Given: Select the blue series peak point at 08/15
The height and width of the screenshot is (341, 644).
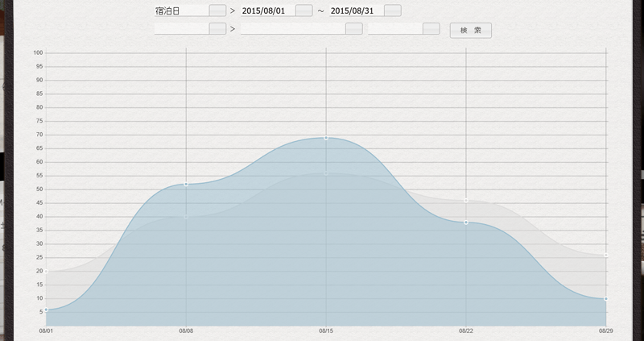Looking at the screenshot, I should coord(326,138).
